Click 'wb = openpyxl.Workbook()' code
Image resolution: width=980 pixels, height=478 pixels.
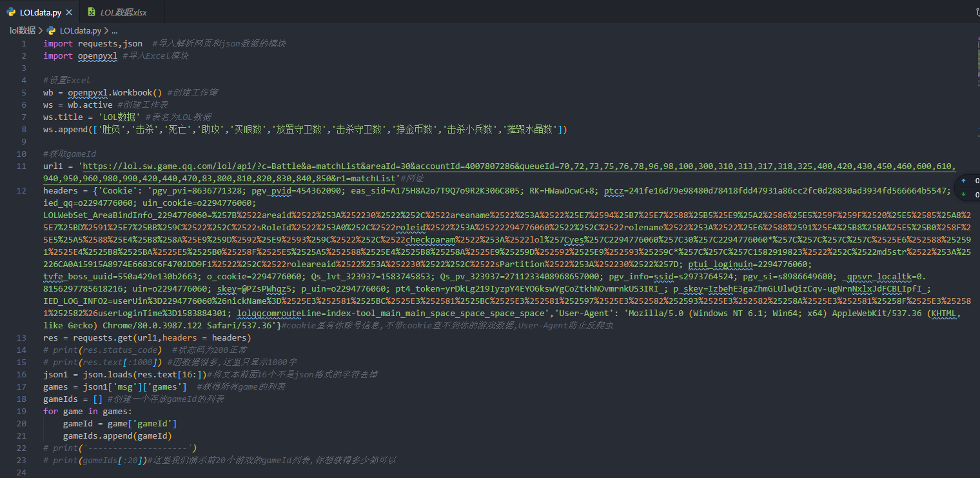(x=103, y=93)
